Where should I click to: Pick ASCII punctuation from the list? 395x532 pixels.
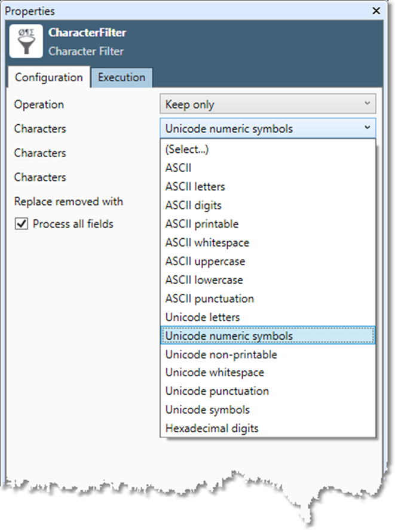click(209, 299)
